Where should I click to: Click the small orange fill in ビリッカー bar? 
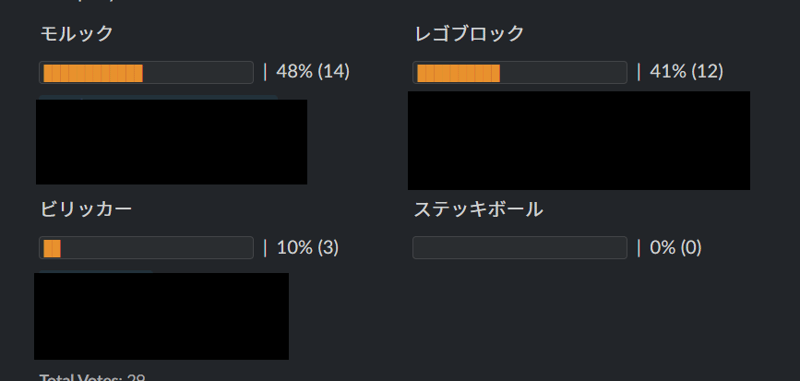pyautogui.click(x=52, y=248)
